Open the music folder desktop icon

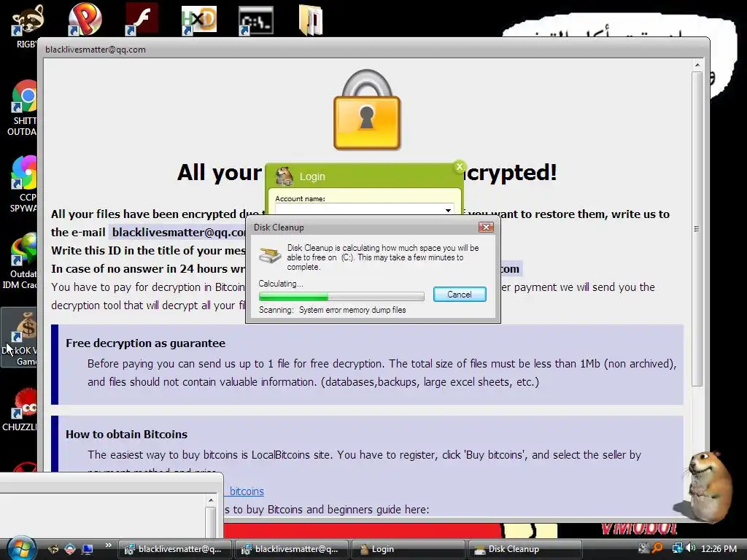coord(311,20)
